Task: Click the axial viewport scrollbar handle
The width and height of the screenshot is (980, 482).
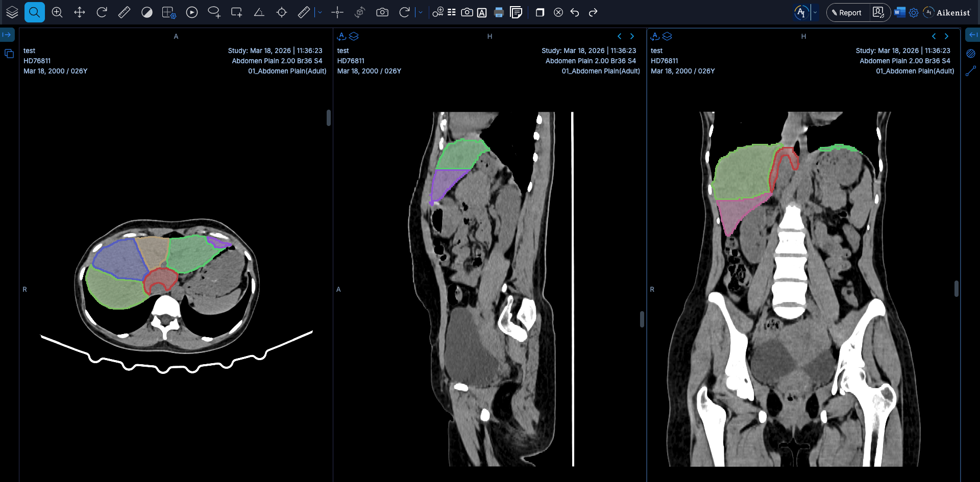Action: (x=328, y=118)
